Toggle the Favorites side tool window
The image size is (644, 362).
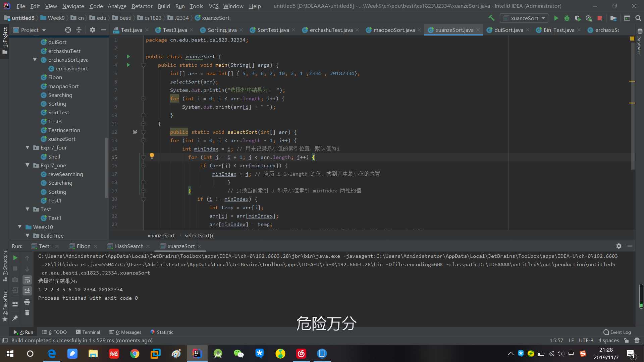(5, 306)
